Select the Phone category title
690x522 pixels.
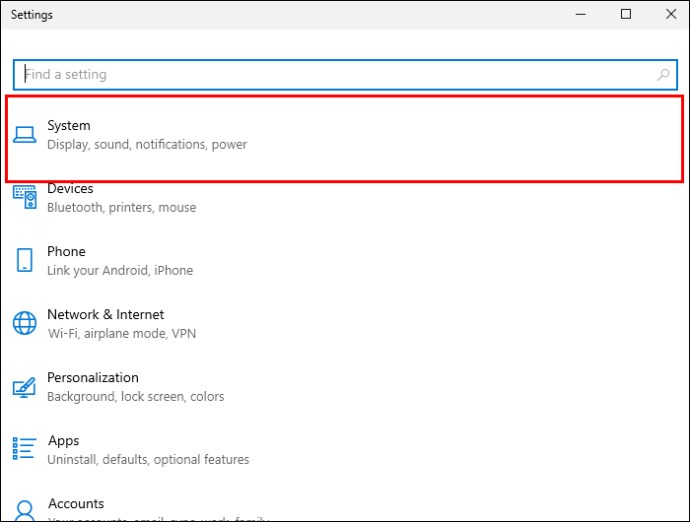click(66, 252)
